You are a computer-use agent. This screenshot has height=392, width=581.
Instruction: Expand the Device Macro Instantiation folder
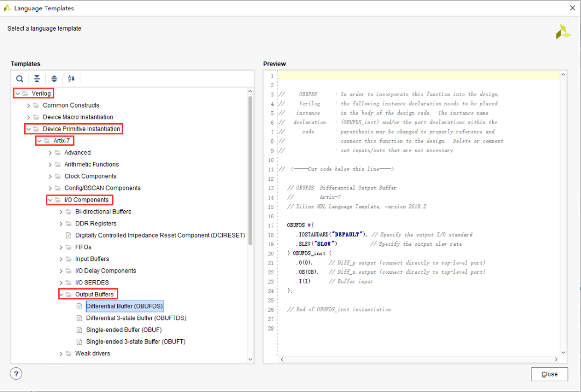pyautogui.click(x=28, y=117)
